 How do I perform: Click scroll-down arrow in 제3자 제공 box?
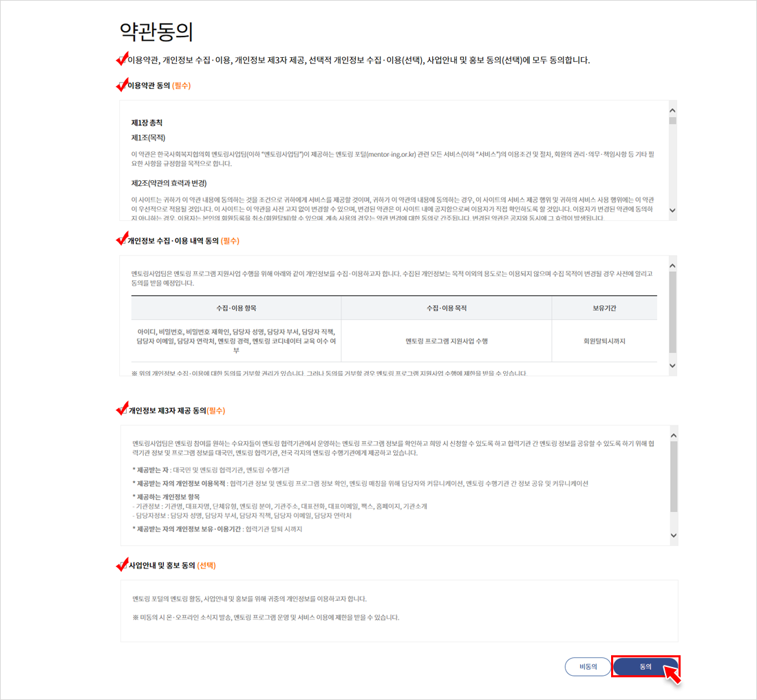tap(674, 535)
